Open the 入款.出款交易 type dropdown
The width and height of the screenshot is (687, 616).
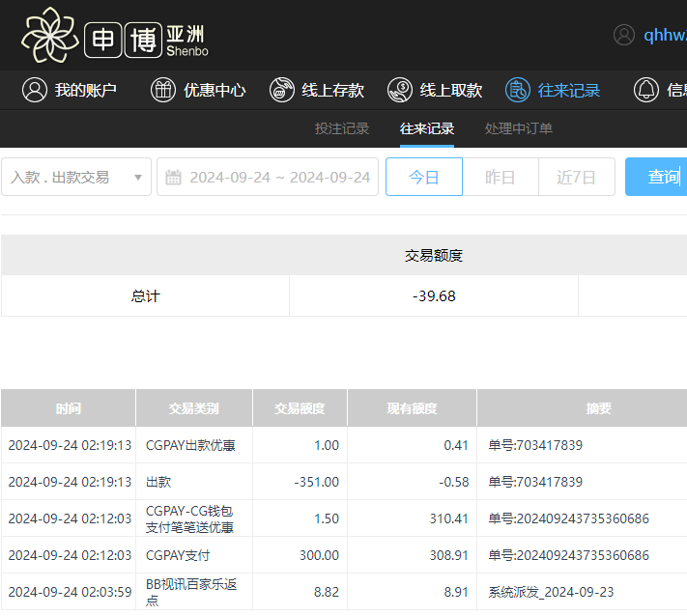point(68,177)
